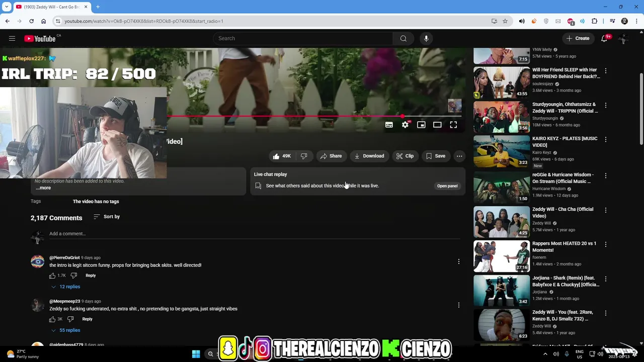Close the Zeddy Will YouTube tab
Image resolution: width=644 pixels, height=362 pixels.
tap(86, 7)
